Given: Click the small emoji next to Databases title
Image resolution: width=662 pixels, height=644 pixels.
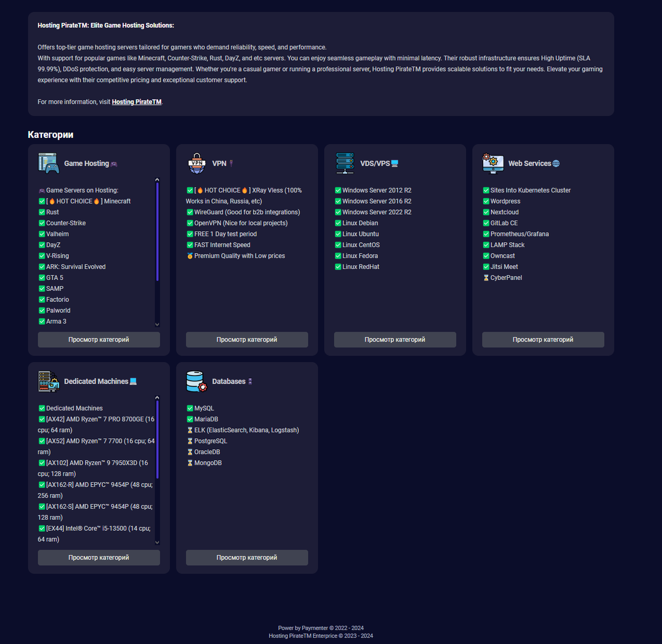Looking at the screenshot, I should 250,382.
